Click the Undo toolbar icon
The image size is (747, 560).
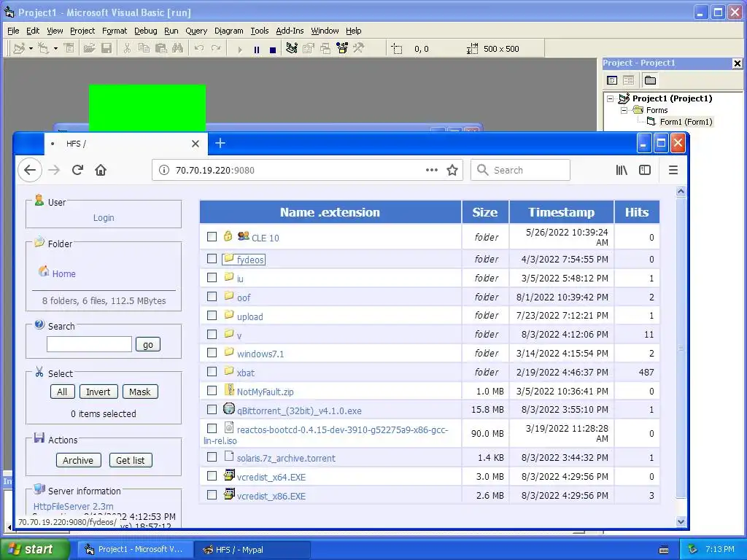[199, 49]
